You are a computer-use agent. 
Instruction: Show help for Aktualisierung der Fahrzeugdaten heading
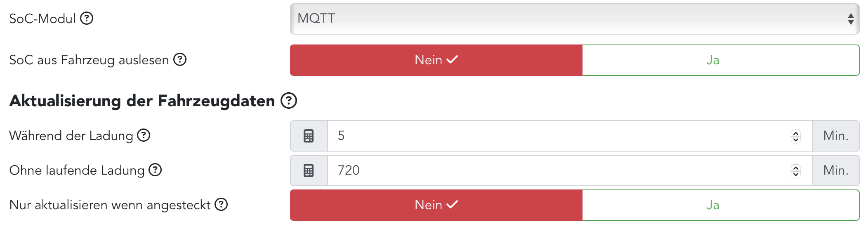pos(289,101)
